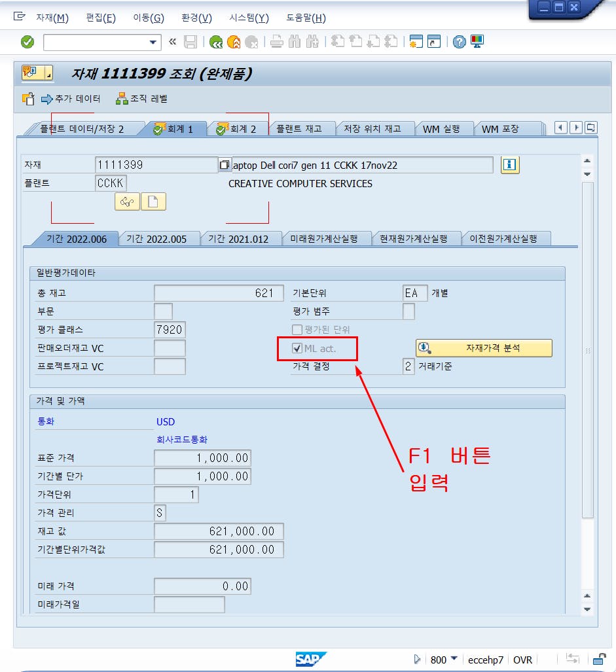Image resolution: width=616 pixels, height=672 pixels.
Task: Collapse the toolbar with double chevron icon
Action: tap(172, 42)
